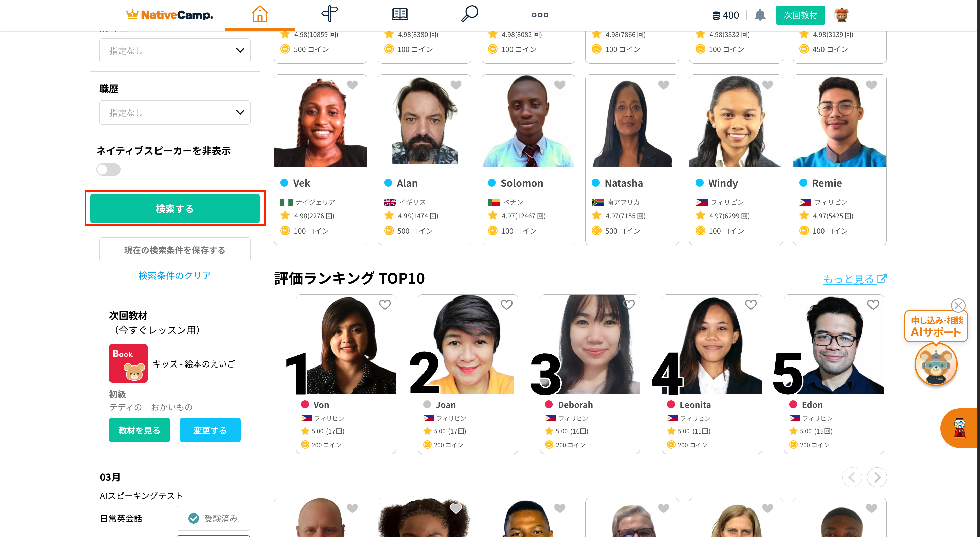This screenshot has height=537, width=980.
Task: Open the signpost navigation icon
Action: click(329, 14)
